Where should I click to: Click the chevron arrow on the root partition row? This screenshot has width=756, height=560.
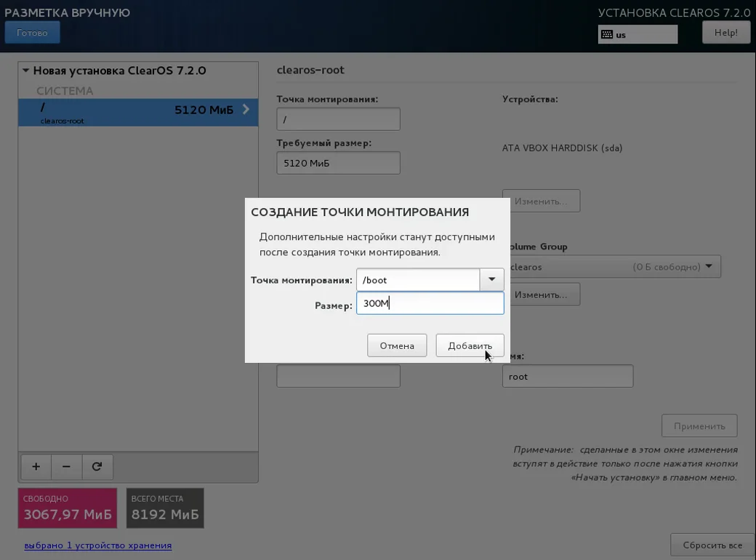tap(246, 110)
